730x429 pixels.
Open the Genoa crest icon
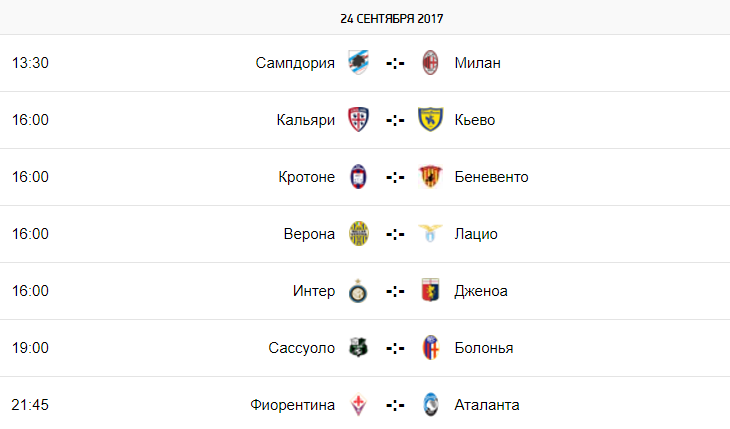point(430,291)
